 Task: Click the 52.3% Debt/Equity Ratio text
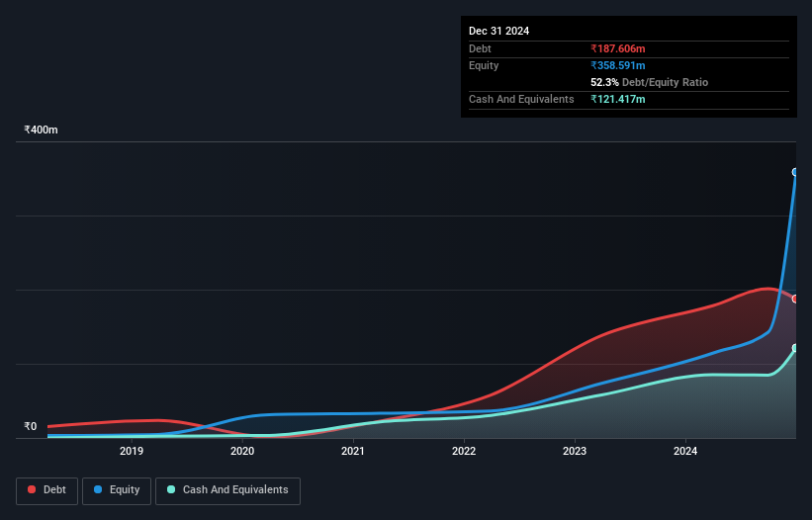[650, 82]
